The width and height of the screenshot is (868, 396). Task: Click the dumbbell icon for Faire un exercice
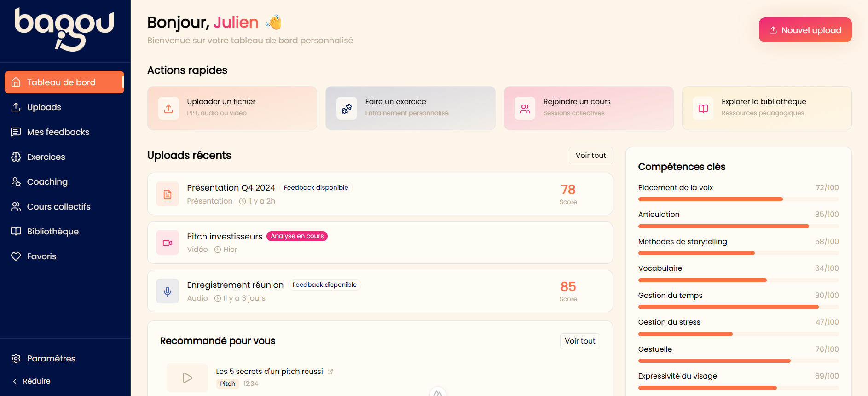coord(347,109)
